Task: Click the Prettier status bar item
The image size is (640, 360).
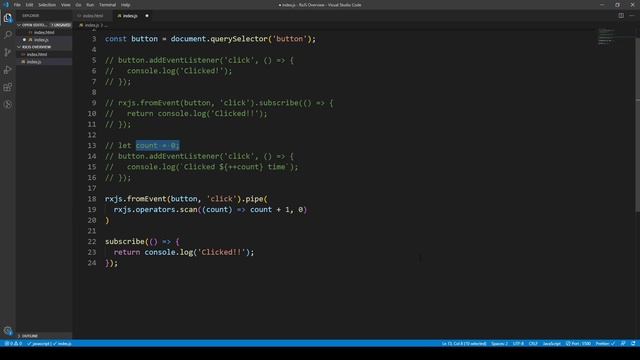Action: (x=605, y=344)
